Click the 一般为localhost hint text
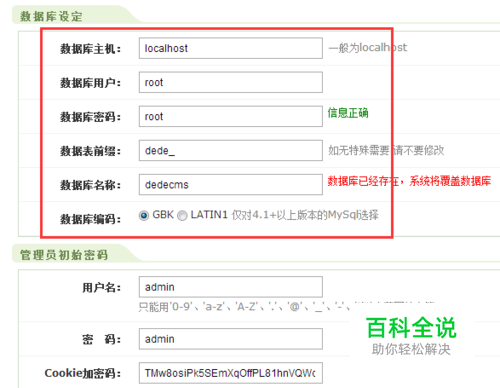Viewport: 500px width, 388px height. (368, 48)
